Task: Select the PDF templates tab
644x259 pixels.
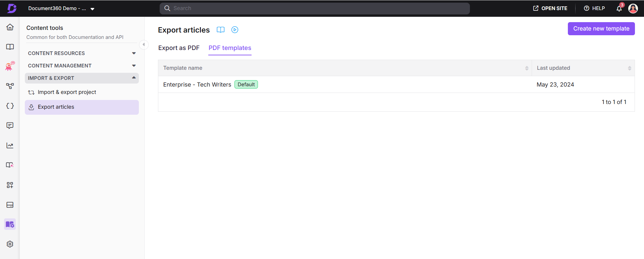Action: coord(230,48)
